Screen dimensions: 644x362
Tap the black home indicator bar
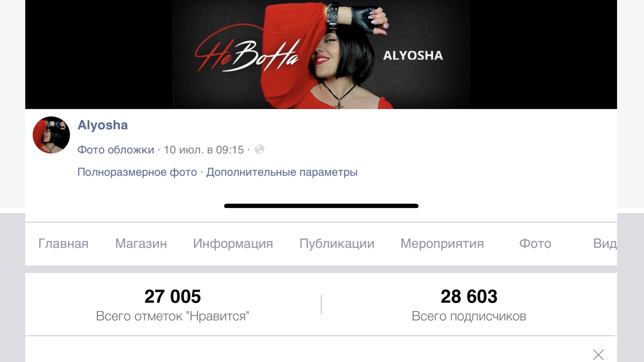tap(321, 206)
